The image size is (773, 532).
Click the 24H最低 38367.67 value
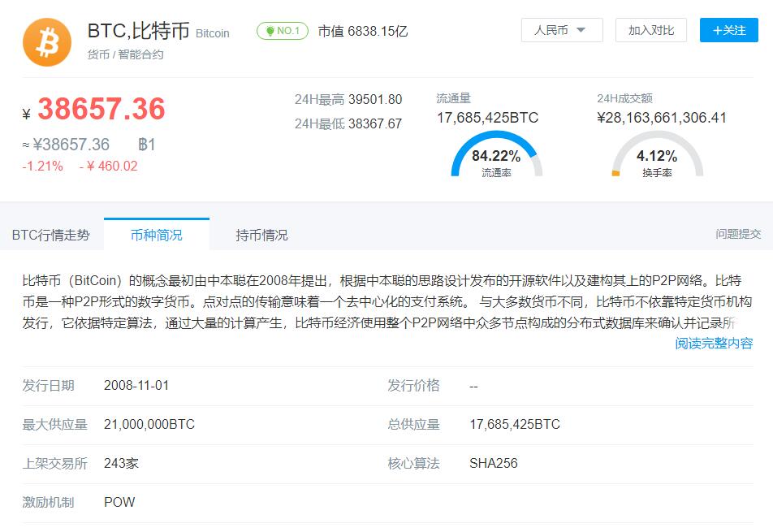click(x=375, y=123)
